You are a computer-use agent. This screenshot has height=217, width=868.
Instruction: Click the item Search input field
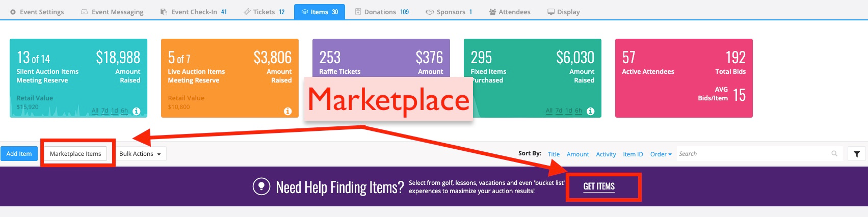pos(753,154)
